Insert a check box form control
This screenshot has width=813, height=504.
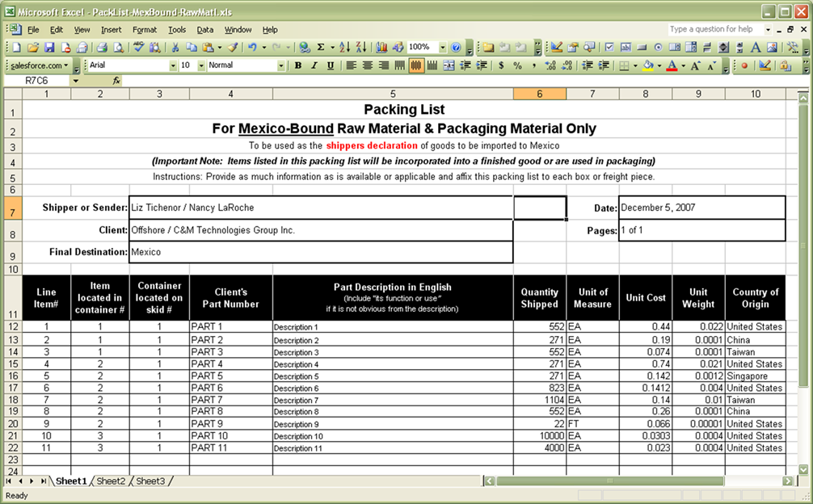609,48
